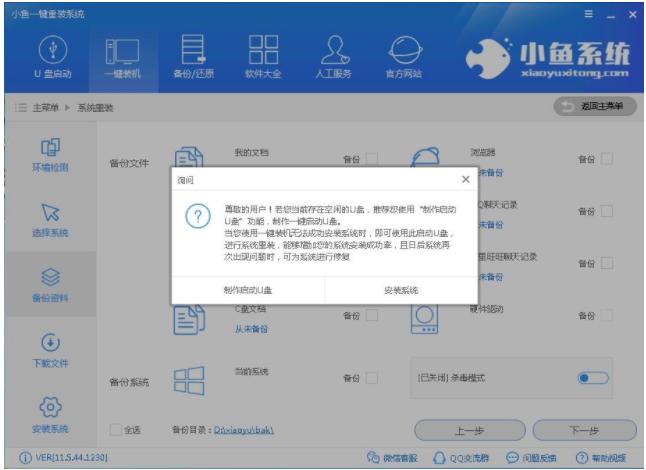The height and width of the screenshot is (470, 646).
Task: Click 主菜单 in breadcrumb
Action: [x=45, y=108]
